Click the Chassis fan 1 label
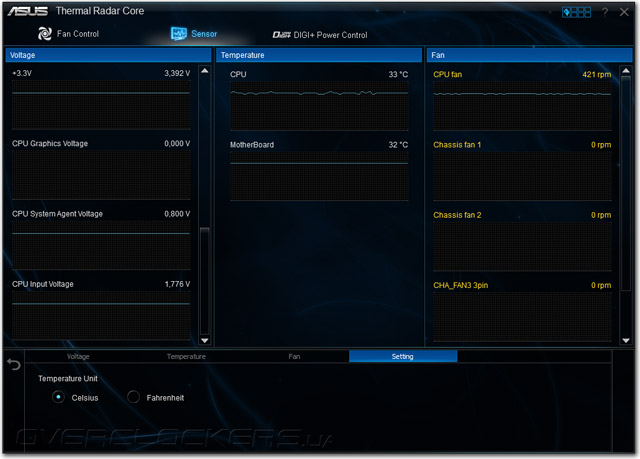 457,145
